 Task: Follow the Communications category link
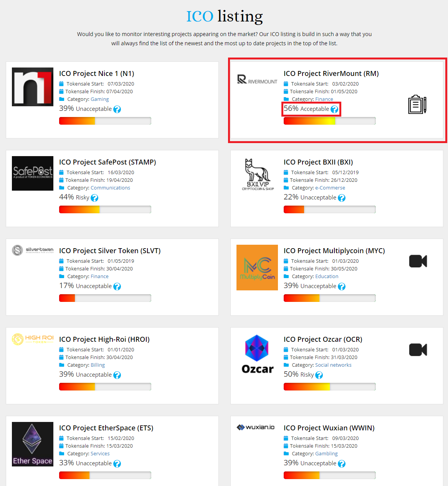point(110,188)
